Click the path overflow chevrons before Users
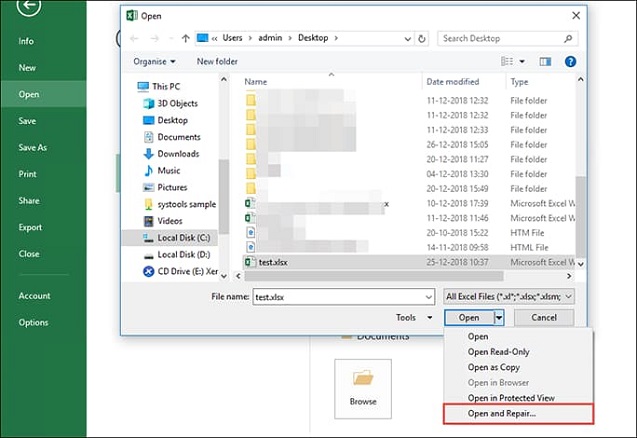The width and height of the screenshot is (637, 438). pyautogui.click(x=214, y=39)
